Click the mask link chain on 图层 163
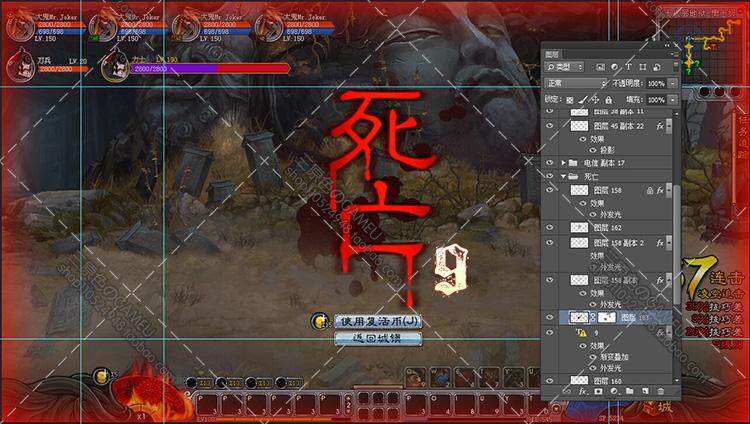The width and height of the screenshot is (750, 424). (594, 317)
